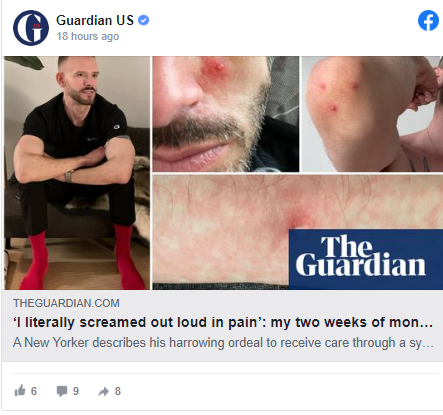Click the 'A New Yorker describes' description
443x415 pixels.
[223, 342]
